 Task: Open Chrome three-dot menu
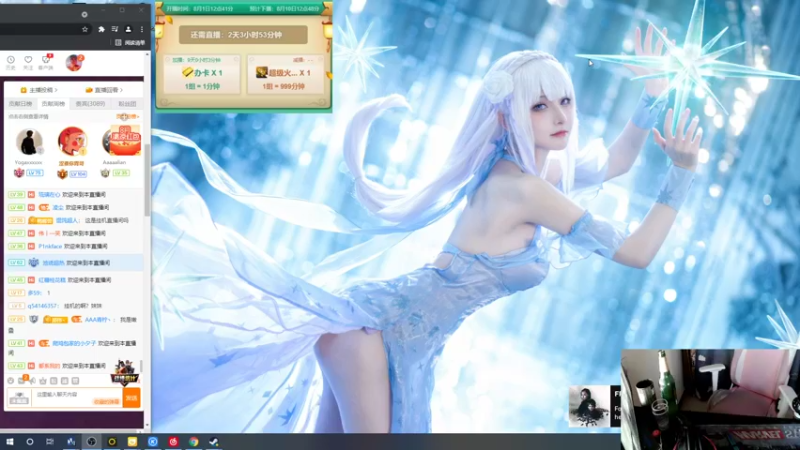(142, 30)
